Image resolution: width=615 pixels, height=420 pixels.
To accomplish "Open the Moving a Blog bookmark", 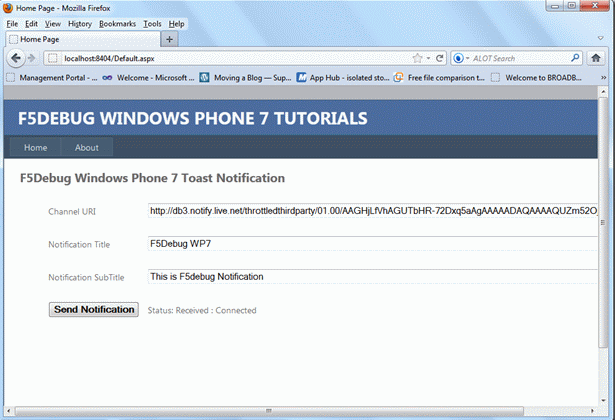I will 245,78.
